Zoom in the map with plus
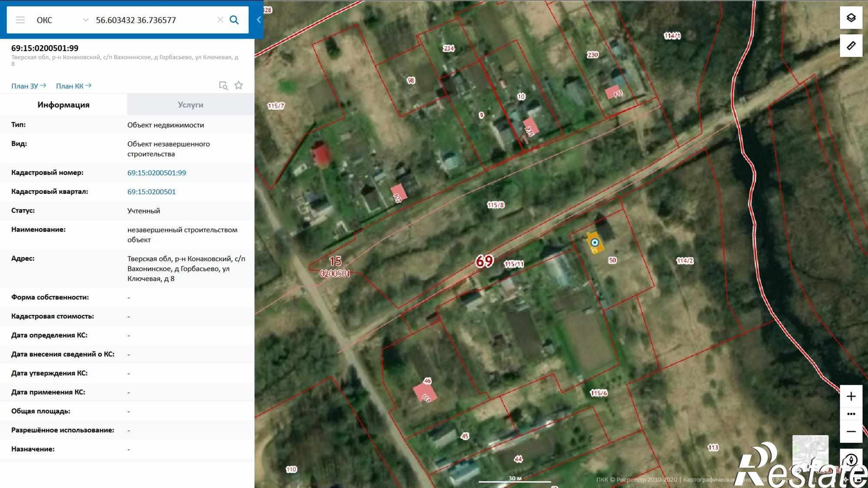The image size is (868, 488). click(x=851, y=396)
